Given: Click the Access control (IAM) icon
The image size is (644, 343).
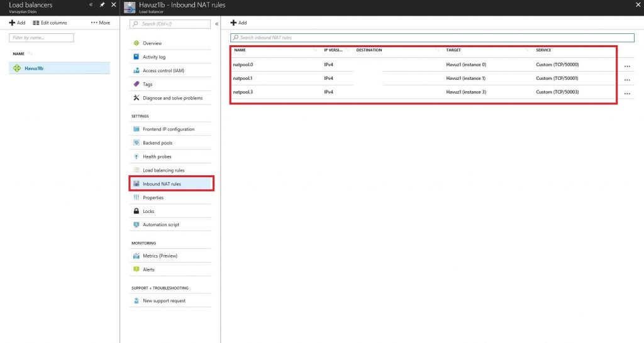Looking at the screenshot, I should click(x=136, y=71).
